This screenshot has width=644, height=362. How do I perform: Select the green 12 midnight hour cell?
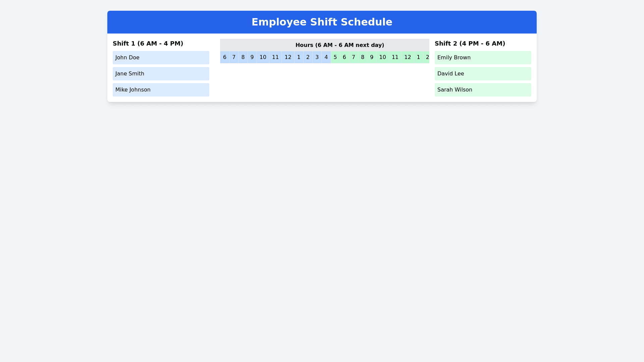[408, 57]
